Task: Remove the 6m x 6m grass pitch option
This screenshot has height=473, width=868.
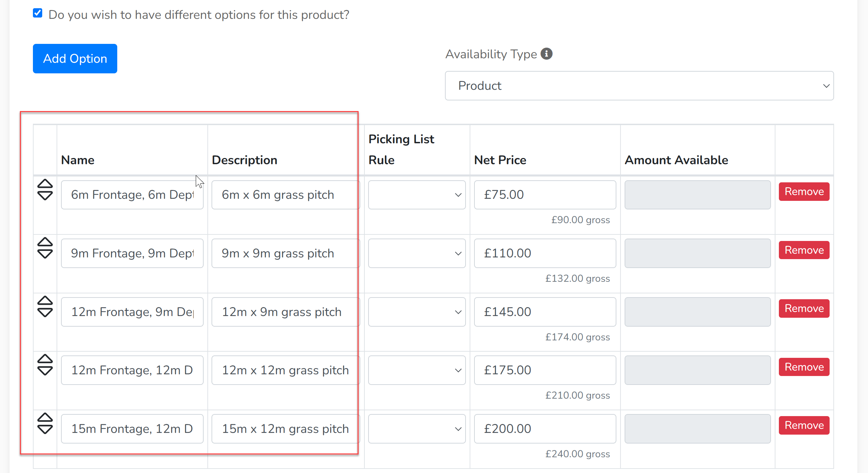Action: [x=804, y=192]
